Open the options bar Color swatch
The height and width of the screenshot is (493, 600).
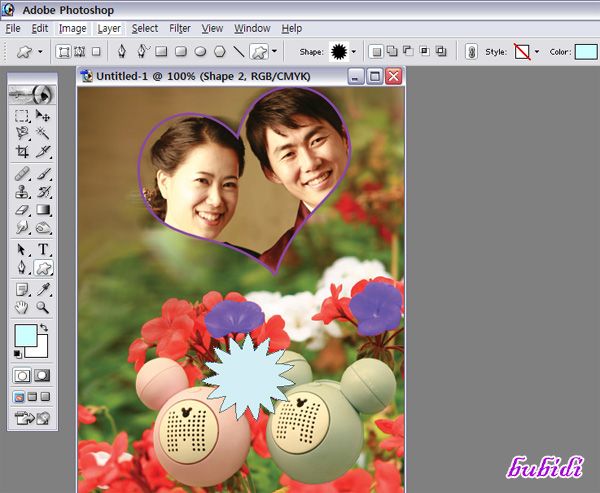click(x=585, y=52)
